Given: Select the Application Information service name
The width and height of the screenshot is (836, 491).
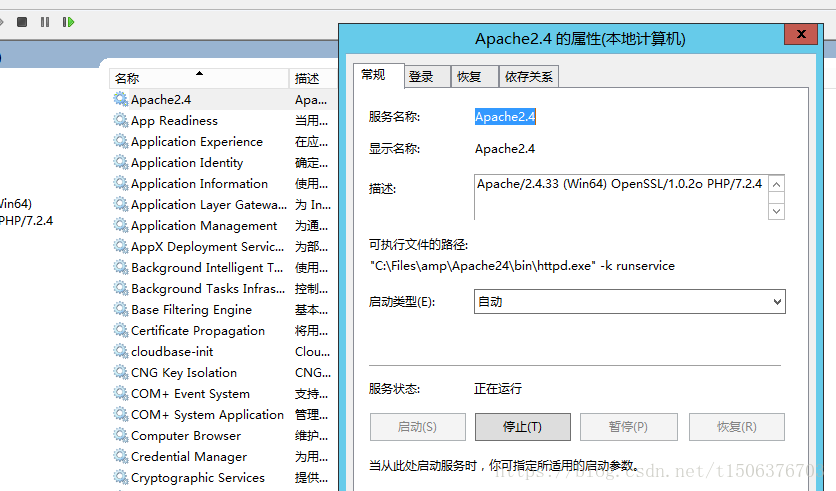Looking at the screenshot, I should 199,183.
